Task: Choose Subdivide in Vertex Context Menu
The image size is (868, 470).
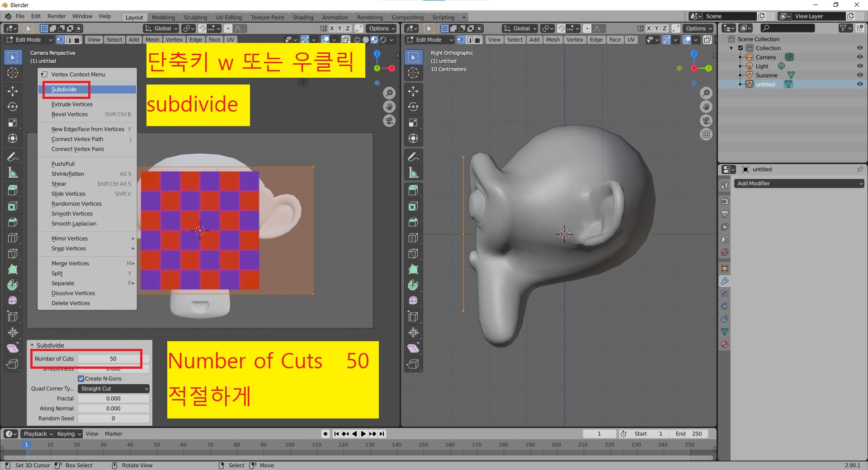Action: 88,89
